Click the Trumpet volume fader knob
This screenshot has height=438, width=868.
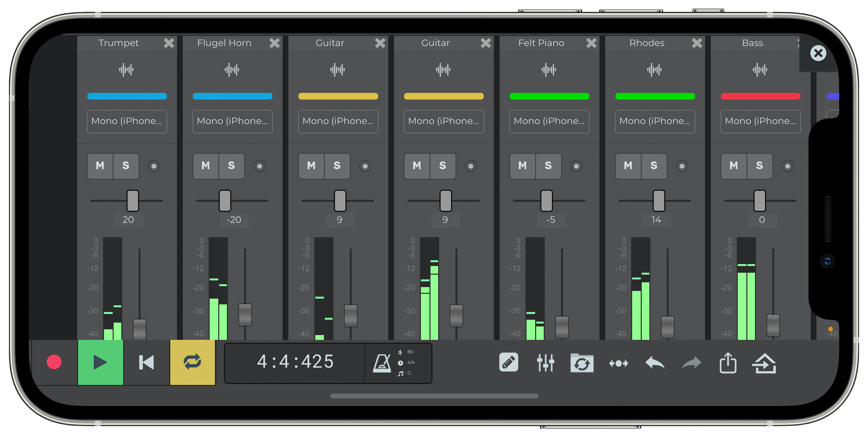(140, 329)
